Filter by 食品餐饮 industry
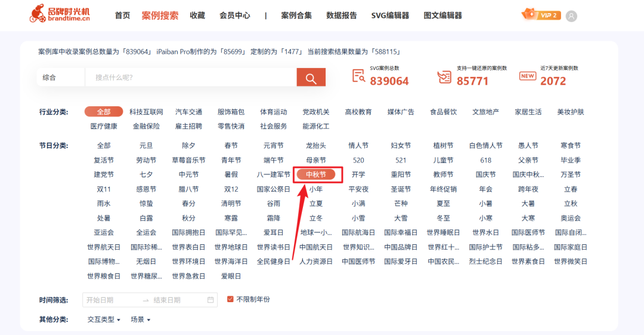Viewport: 644px width, 335px height. coord(443,112)
